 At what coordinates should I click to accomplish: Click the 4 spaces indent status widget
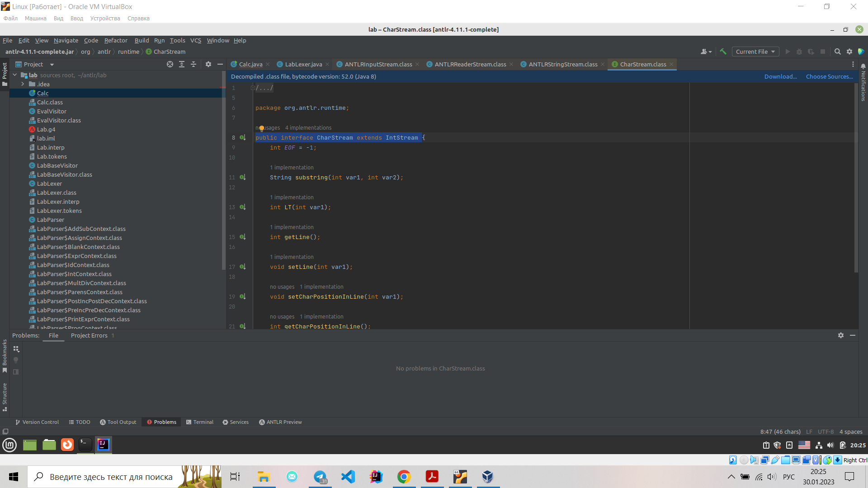[x=851, y=432]
